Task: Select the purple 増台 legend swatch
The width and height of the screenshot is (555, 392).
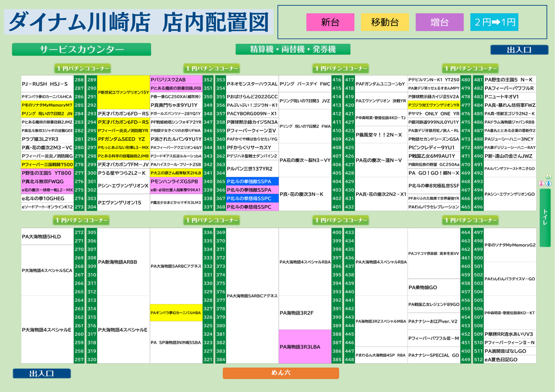Action: click(x=439, y=23)
